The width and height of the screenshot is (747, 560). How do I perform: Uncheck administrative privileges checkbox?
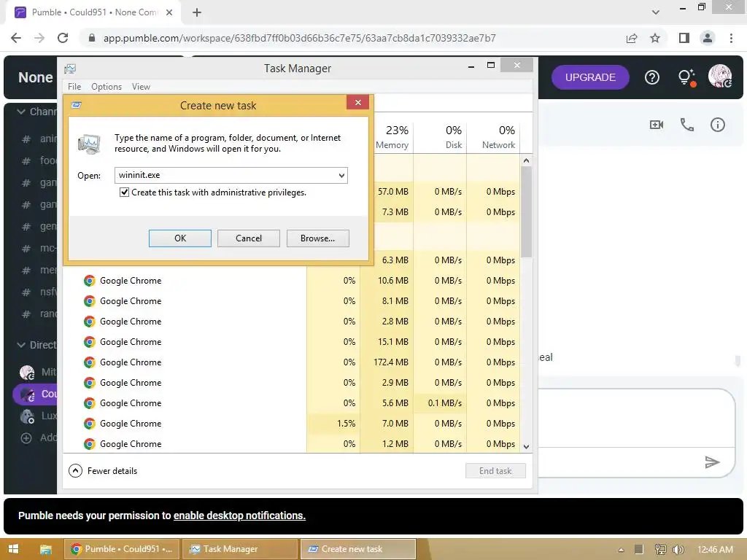pos(124,192)
